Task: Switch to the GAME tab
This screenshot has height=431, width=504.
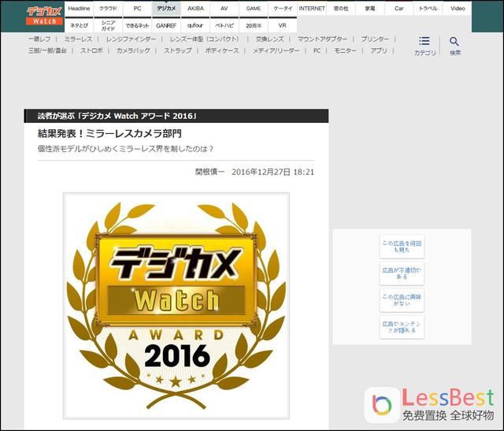Action: pyautogui.click(x=254, y=9)
